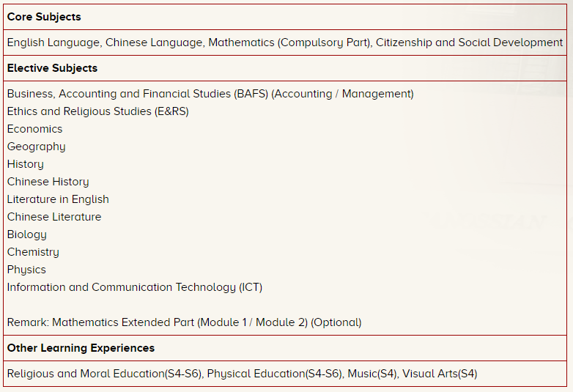The image size is (573, 392).
Task: Click Citizenship and Social Development text
Action: click(469, 42)
